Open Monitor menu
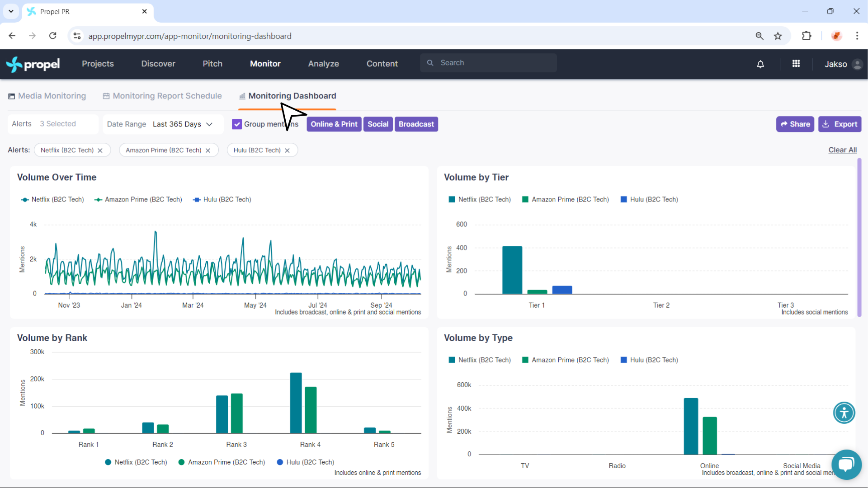 pos(265,64)
